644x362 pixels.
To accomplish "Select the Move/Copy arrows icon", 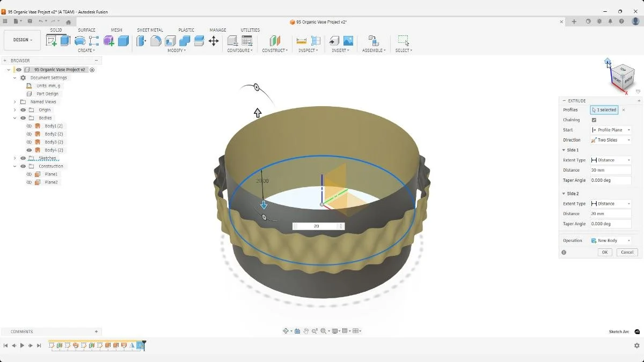I will pos(214,40).
